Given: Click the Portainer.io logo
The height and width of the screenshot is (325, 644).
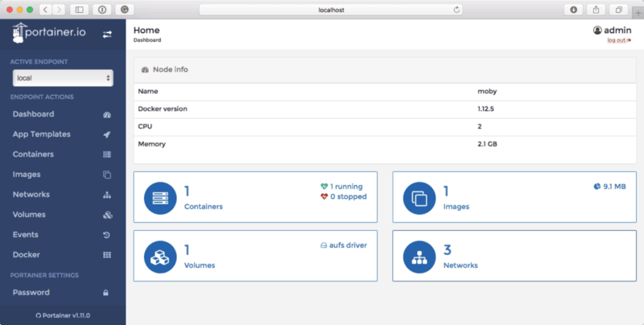Looking at the screenshot, I should pos(48,35).
